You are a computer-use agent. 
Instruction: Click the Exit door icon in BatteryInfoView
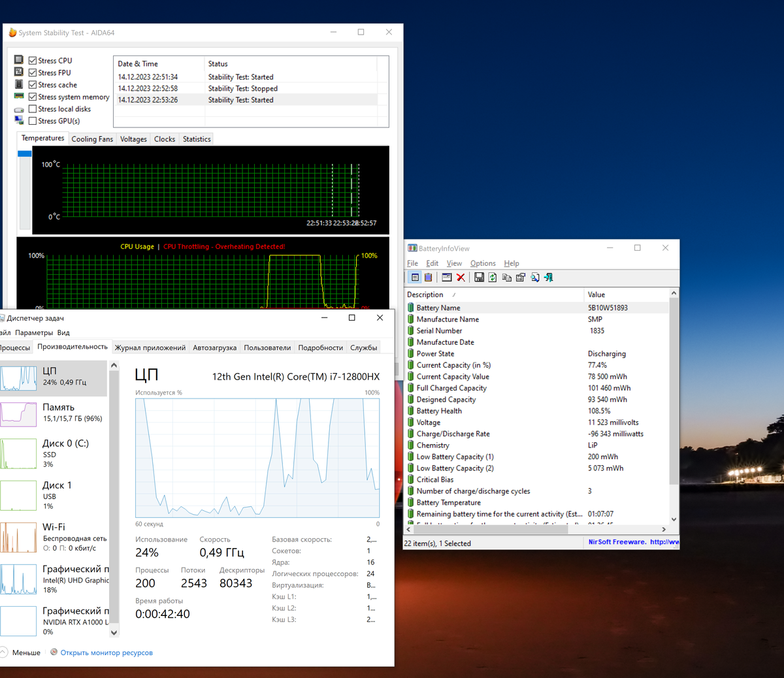549,278
